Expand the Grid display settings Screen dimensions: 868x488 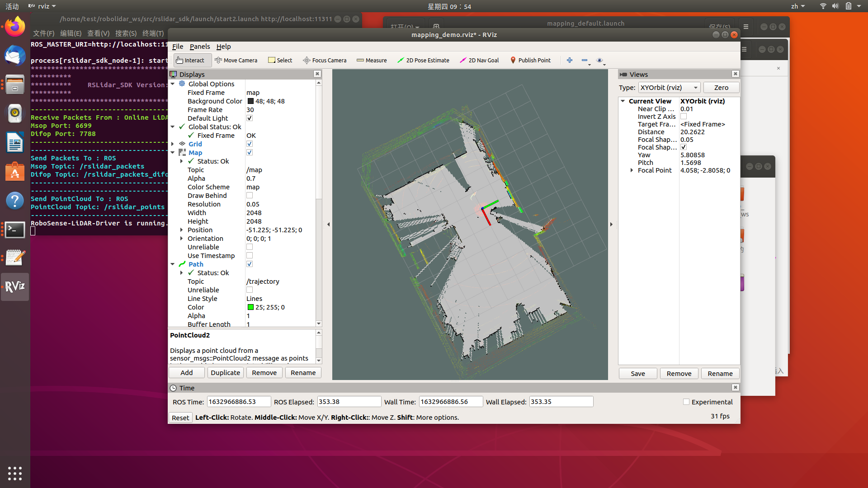tap(173, 144)
